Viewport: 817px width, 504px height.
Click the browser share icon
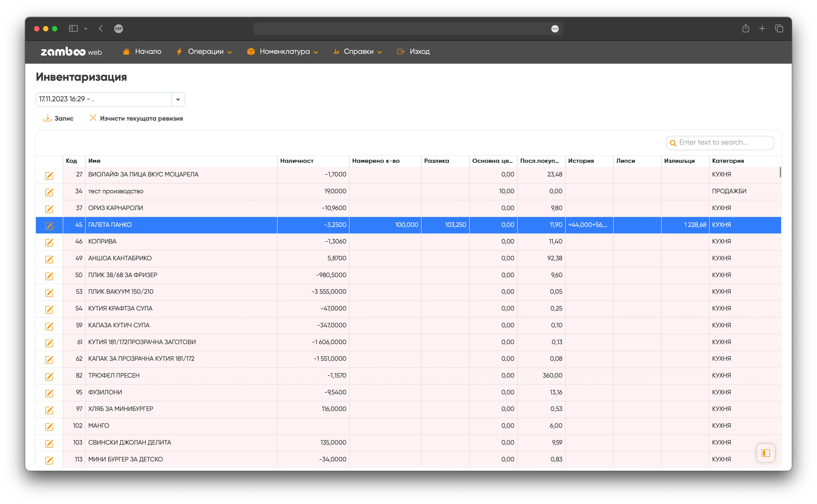pyautogui.click(x=746, y=29)
